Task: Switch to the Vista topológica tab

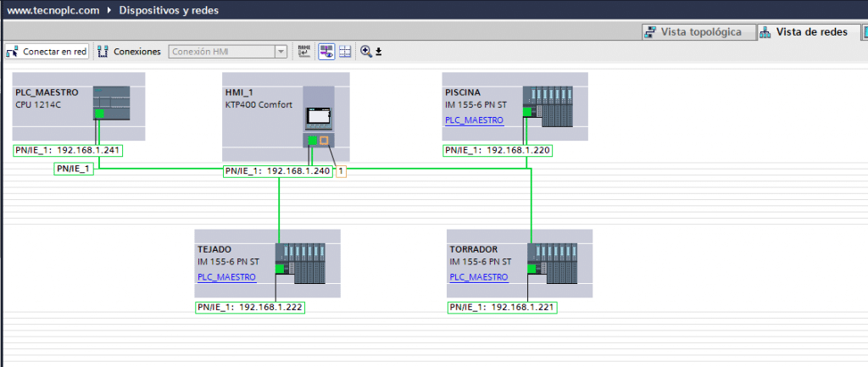Action: tap(699, 32)
